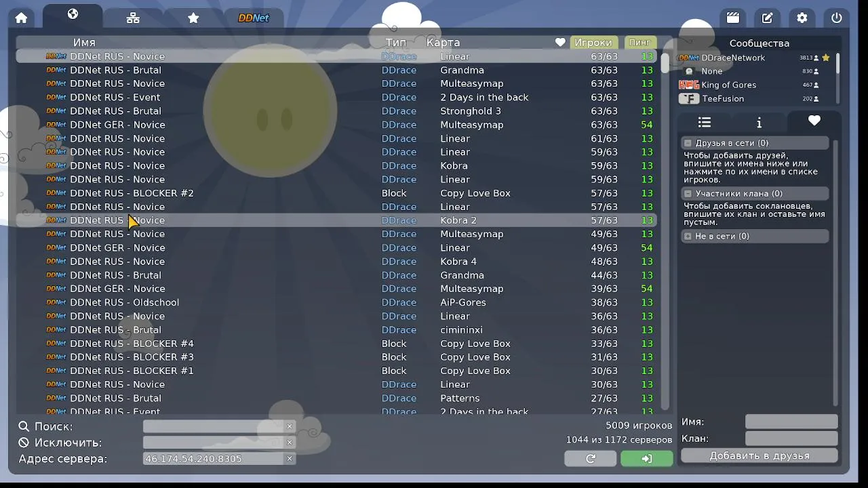Focus the Поиск search field

coord(213,426)
